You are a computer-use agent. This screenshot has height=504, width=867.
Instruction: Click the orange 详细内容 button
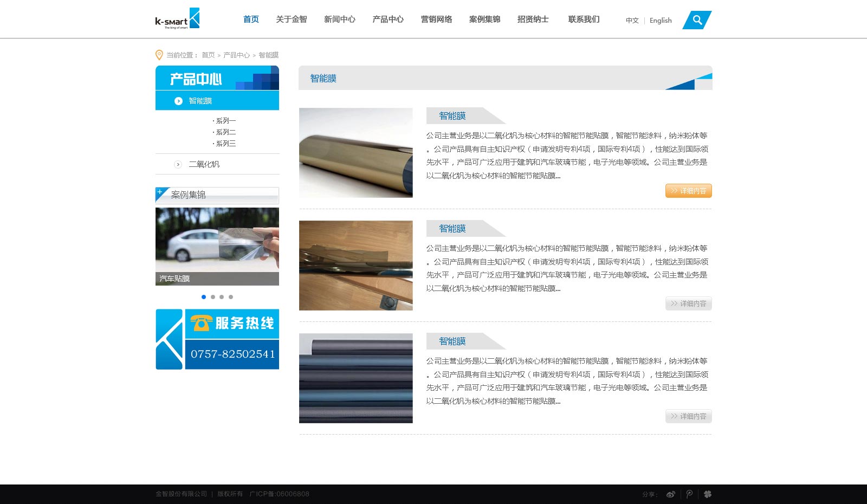[x=688, y=191]
